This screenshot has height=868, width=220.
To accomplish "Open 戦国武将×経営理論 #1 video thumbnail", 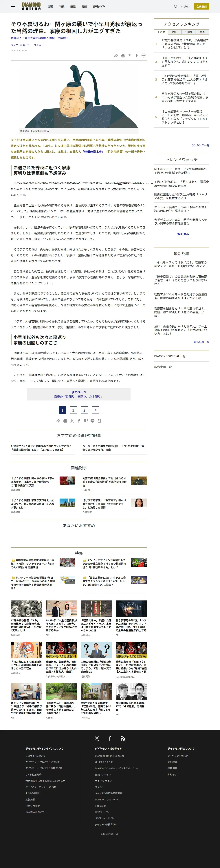I will click(x=61, y=650).
